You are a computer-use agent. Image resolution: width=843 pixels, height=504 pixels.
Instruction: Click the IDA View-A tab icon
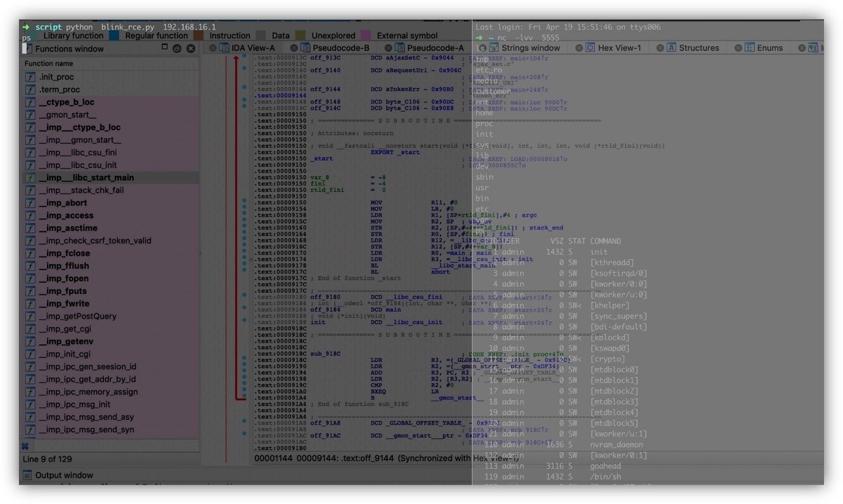click(224, 47)
